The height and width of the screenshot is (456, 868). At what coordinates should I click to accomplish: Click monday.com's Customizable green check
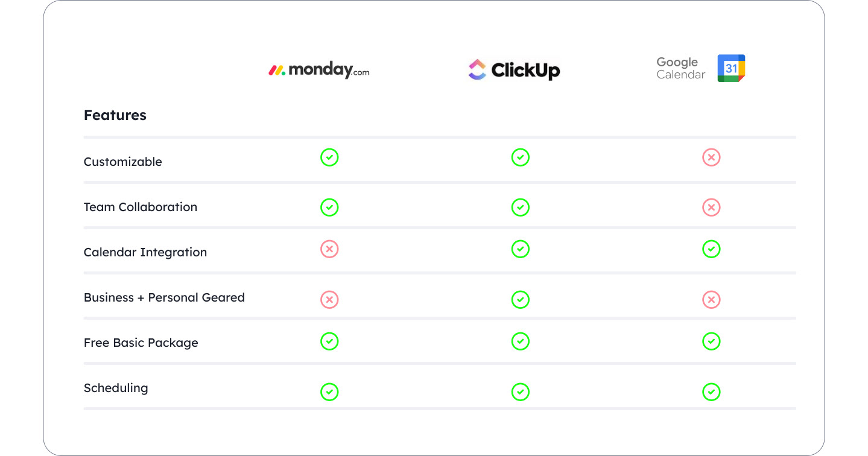pos(329,157)
